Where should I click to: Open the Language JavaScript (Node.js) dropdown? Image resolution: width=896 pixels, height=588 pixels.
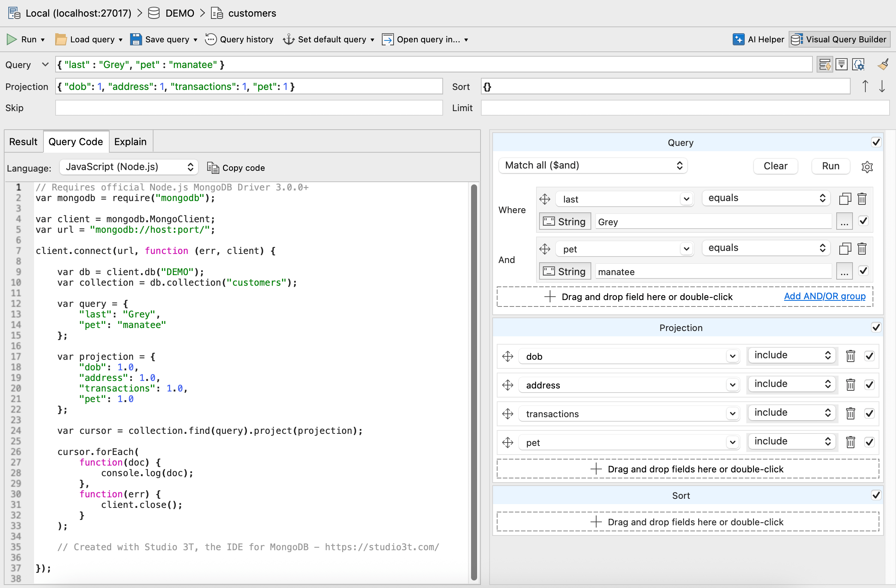129,167
